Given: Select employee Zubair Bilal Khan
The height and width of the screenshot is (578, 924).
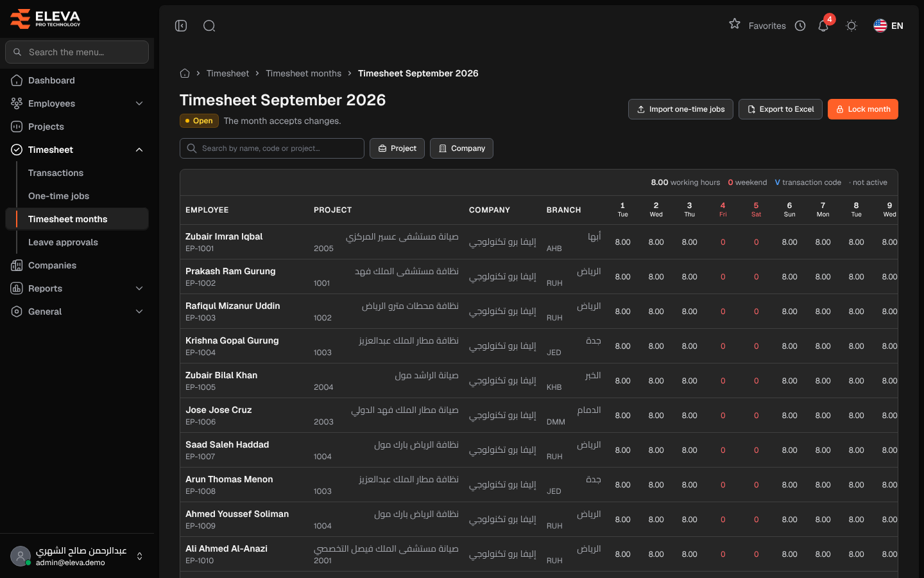Looking at the screenshot, I should [221, 375].
